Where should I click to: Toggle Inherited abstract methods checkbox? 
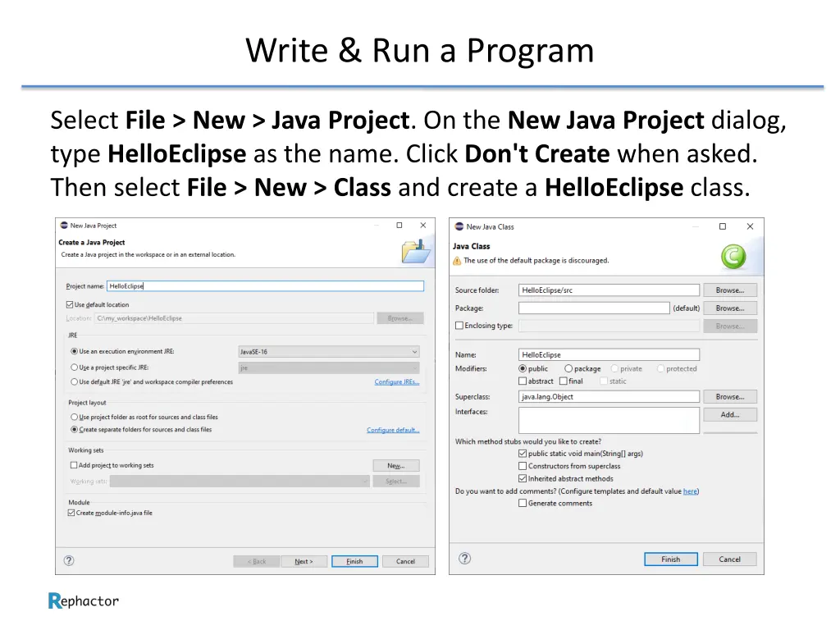click(x=523, y=478)
